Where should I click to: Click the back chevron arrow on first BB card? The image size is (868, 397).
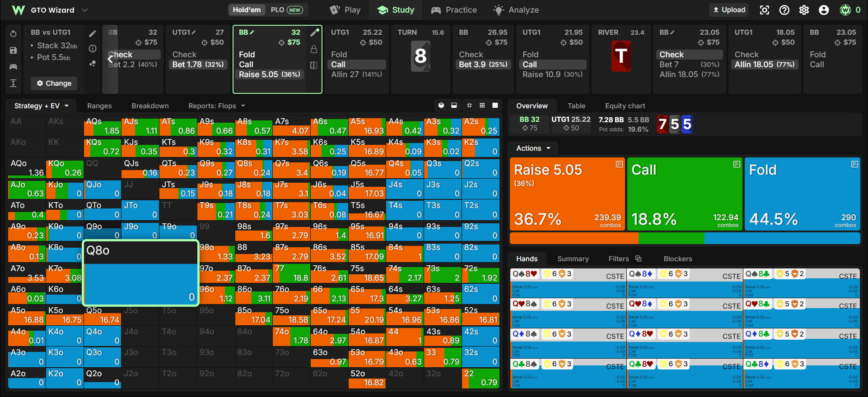110,59
